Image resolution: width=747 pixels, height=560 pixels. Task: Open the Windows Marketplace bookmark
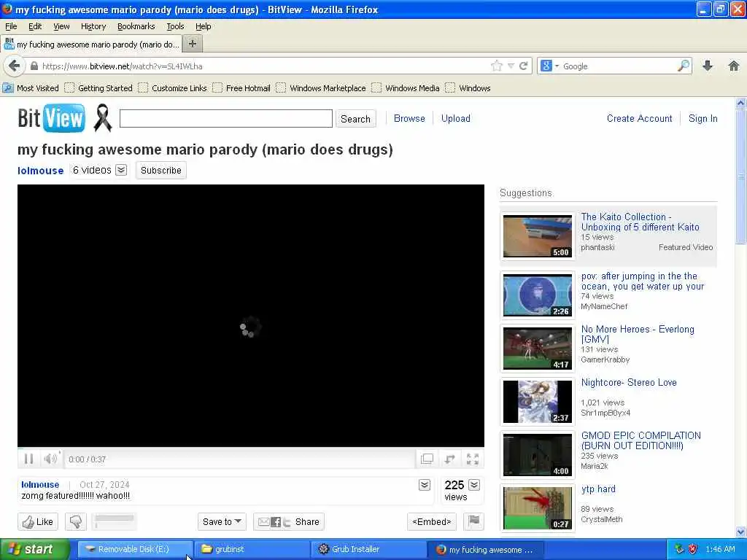click(322, 88)
